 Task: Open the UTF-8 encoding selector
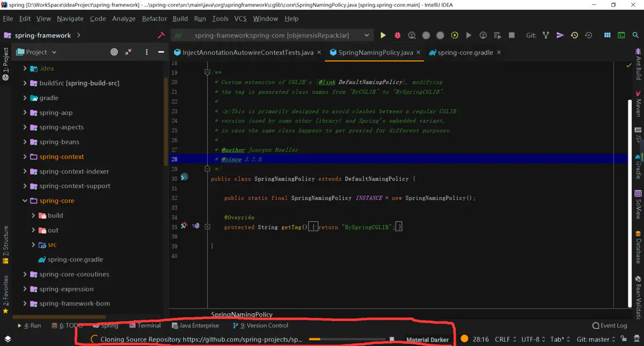tap(533, 339)
